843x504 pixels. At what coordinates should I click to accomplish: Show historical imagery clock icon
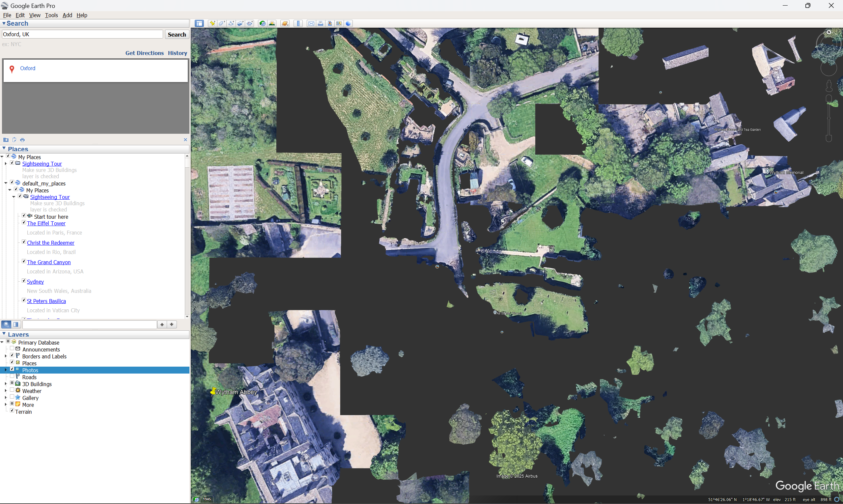tap(262, 23)
